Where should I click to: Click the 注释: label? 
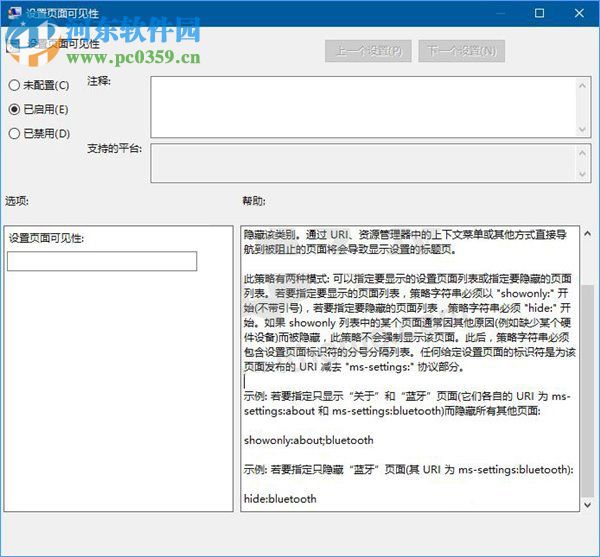pyautogui.click(x=99, y=81)
